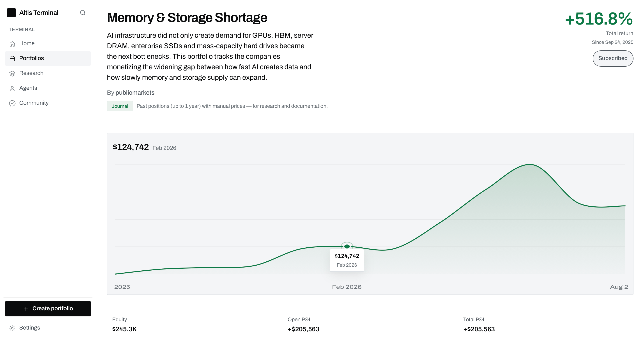Click the Community chat icon
The width and height of the screenshot is (644, 337).
tap(12, 103)
